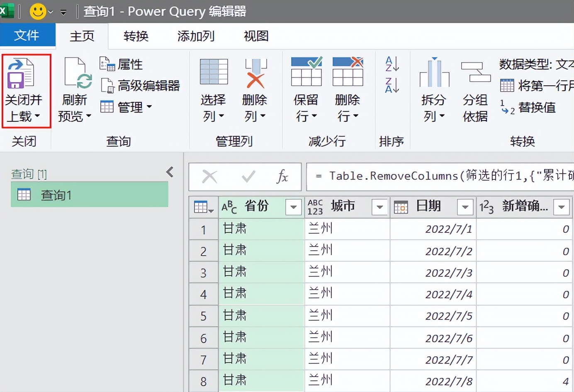
Task: Click the Split Column (拆分列) icon
Action: [x=434, y=72]
